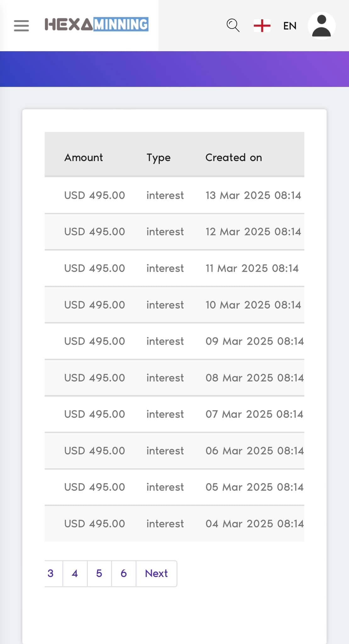Select the 08 Mar 2025 interest row
Screen dimensions: 349x644
point(174,378)
